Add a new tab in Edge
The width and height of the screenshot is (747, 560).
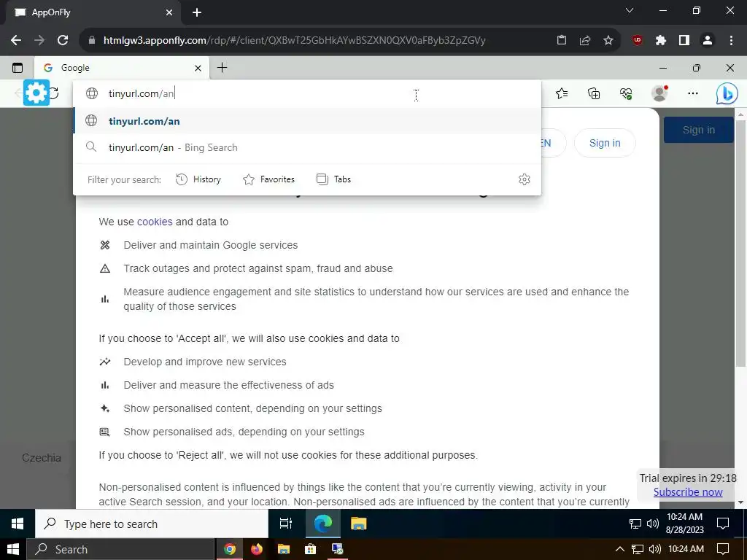coord(222,68)
